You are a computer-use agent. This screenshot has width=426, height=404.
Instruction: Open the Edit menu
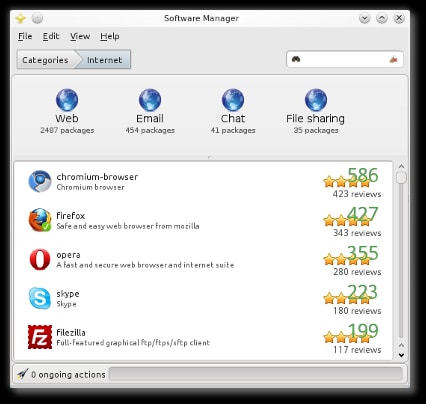(x=51, y=36)
